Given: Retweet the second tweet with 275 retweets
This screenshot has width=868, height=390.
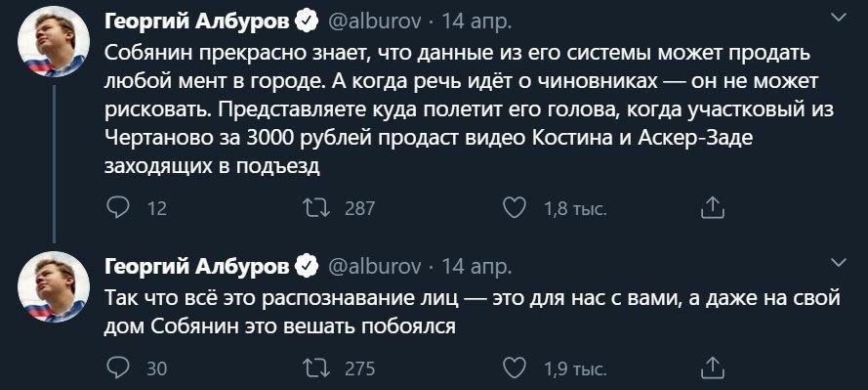Looking at the screenshot, I should coord(316,368).
